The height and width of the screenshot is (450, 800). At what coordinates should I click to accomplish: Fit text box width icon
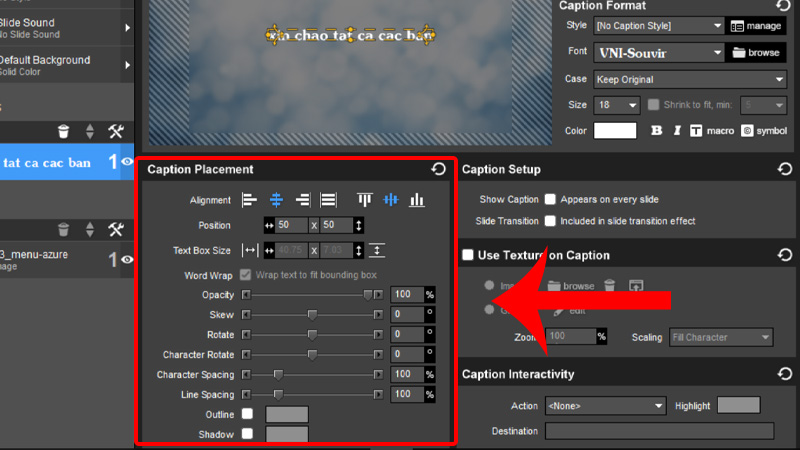pos(250,251)
